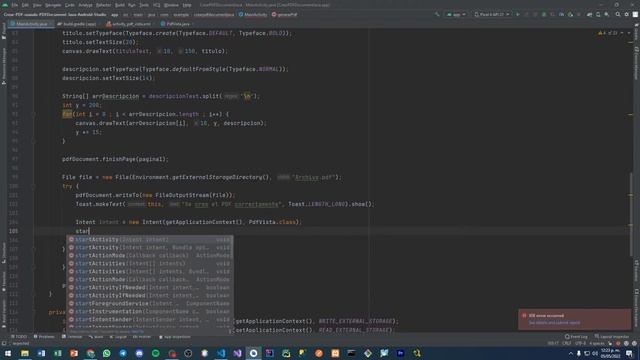Select startActivity(Intent intent) completion suggestion
The width and height of the screenshot is (640, 360).
[150, 240]
